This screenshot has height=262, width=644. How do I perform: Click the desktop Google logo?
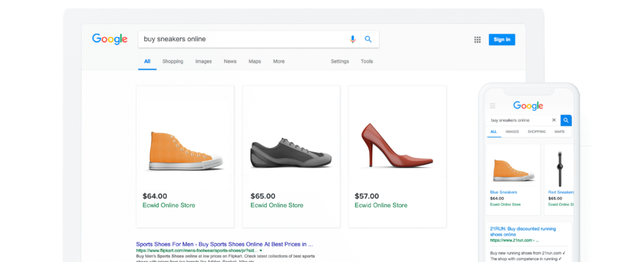109,39
